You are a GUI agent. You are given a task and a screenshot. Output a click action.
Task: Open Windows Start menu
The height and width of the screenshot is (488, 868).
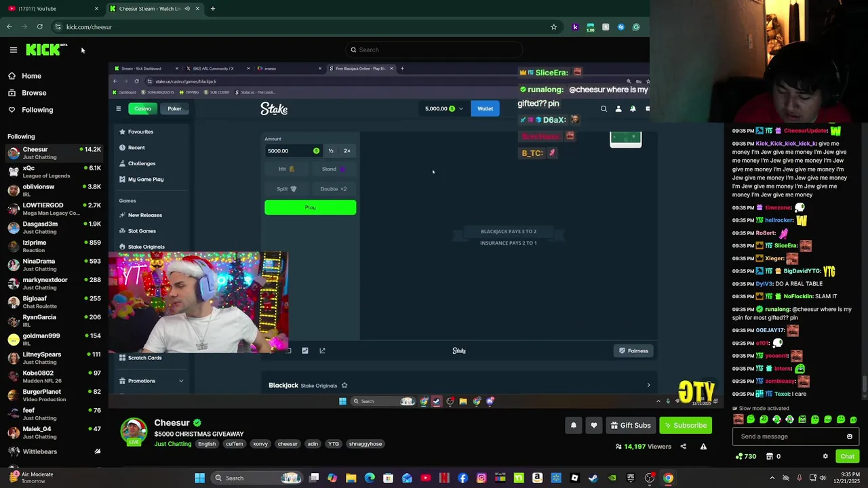[x=199, y=478]
